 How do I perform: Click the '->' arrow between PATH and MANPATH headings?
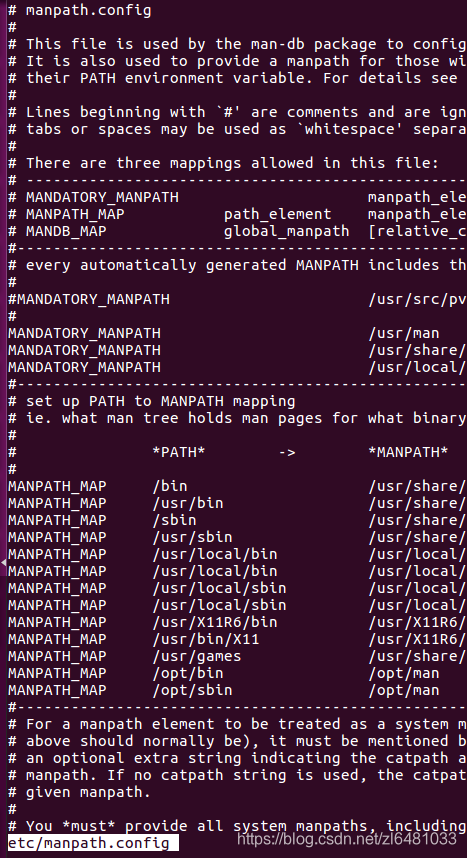(287, 452)
